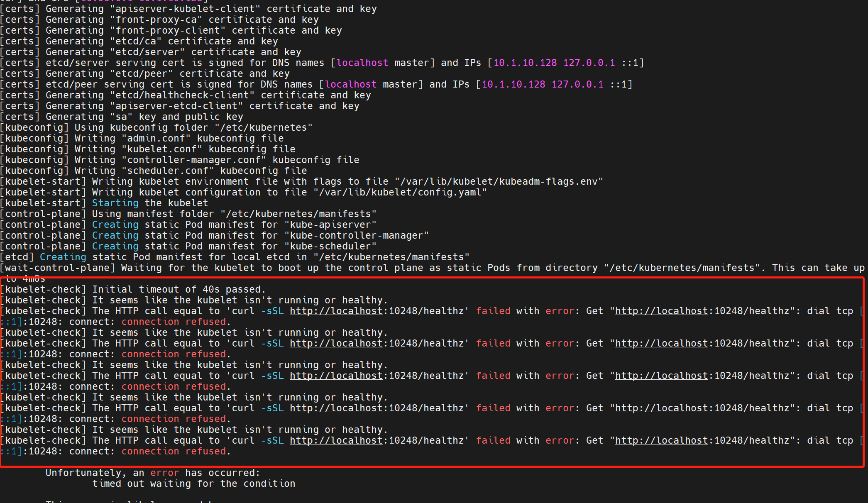Open the last Get "http://localhost" healthz link
This screenshot has height=503, width=868.
[x=661, y=440]
